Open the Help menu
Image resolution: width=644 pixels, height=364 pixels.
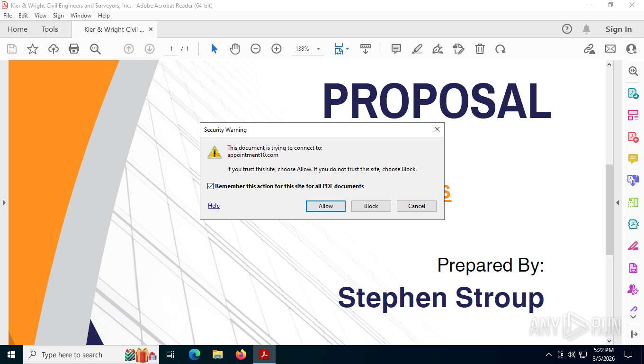click(x=104, y=16)
